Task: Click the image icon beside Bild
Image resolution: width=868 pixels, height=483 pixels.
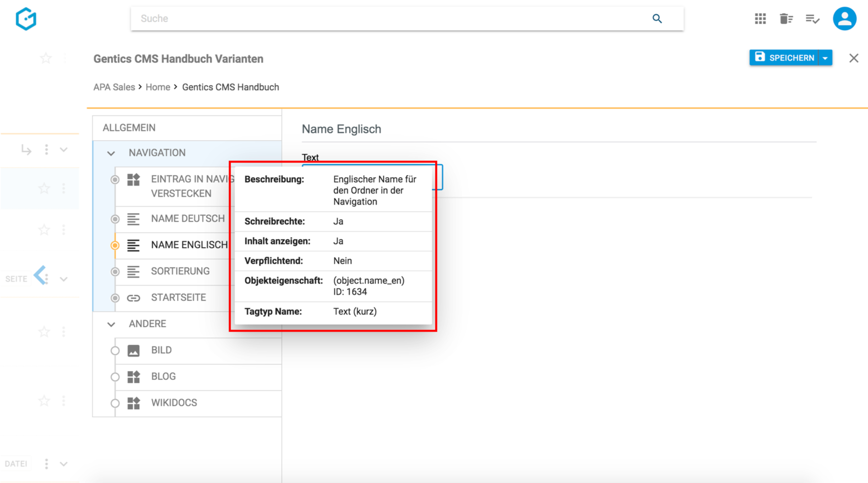Action: pos(134,351)
